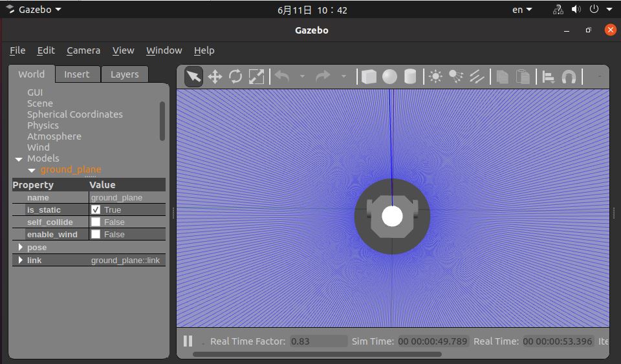Click the Sim Time value
621x364 pixels.
tap(433, 341)
